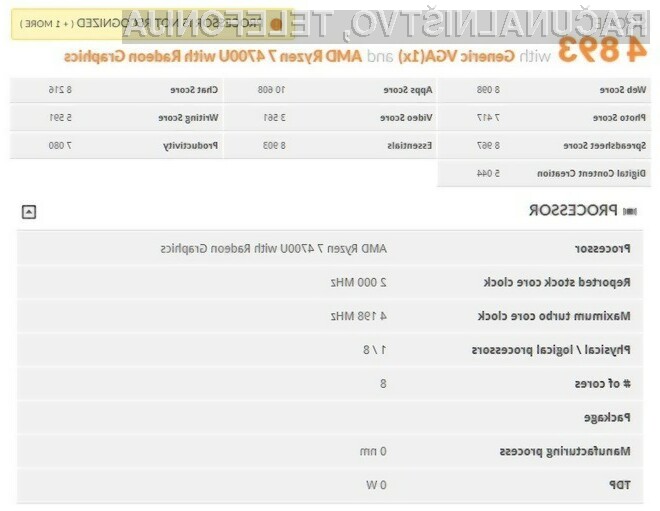Select the Essentials label
Viewport: 660px width, 511px height.
(410, 146)
